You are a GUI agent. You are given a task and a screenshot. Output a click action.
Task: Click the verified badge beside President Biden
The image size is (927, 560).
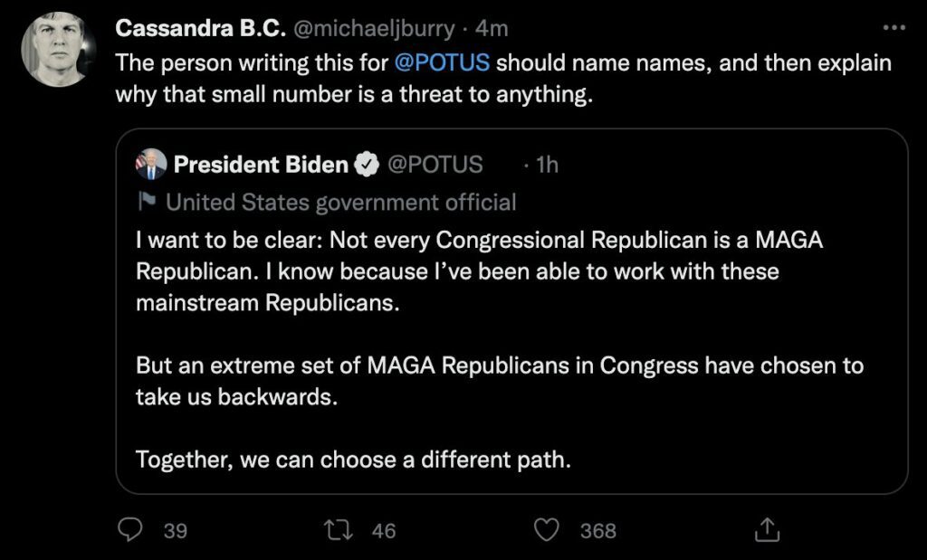[366, 165]
